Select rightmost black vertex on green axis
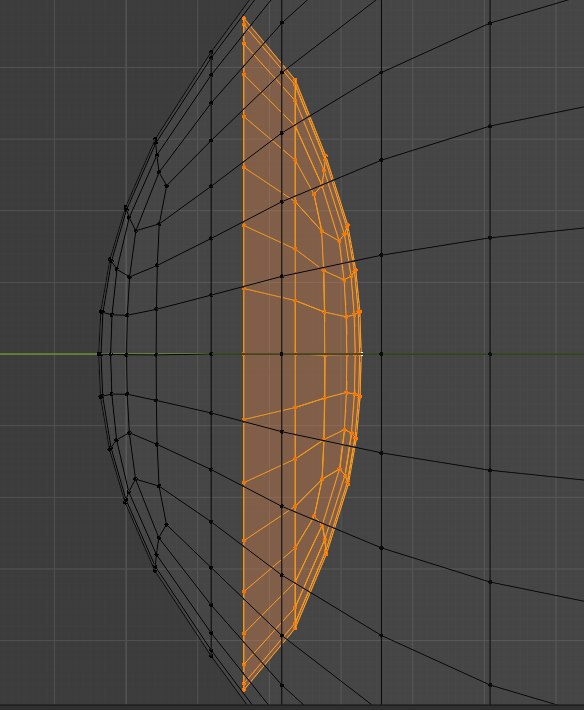The height and width of the screenshot is (710, 584). (x=490, y=354)
